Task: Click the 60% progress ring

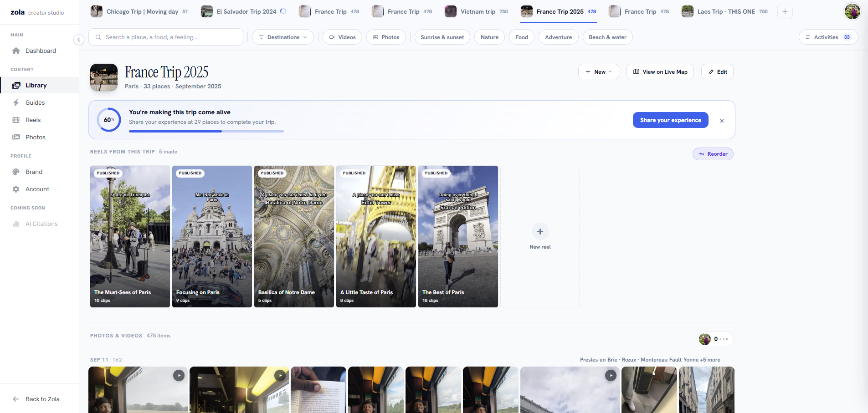Action: point(109,120)
